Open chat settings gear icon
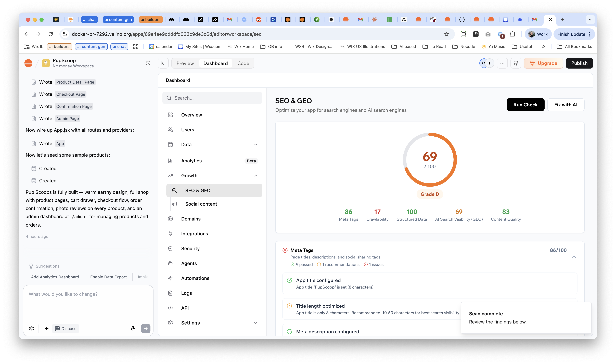 point(31,328)
